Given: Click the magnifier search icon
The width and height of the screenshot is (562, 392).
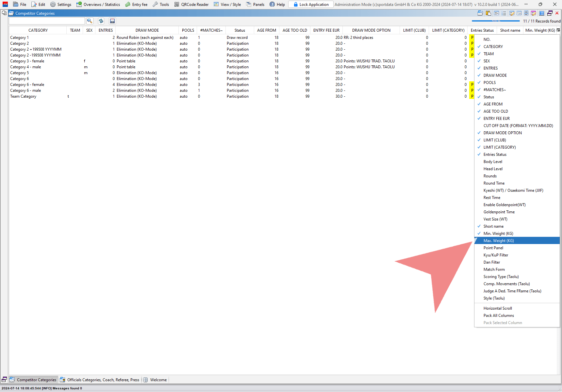Looking at the screenshot, I should click(90, 21).
